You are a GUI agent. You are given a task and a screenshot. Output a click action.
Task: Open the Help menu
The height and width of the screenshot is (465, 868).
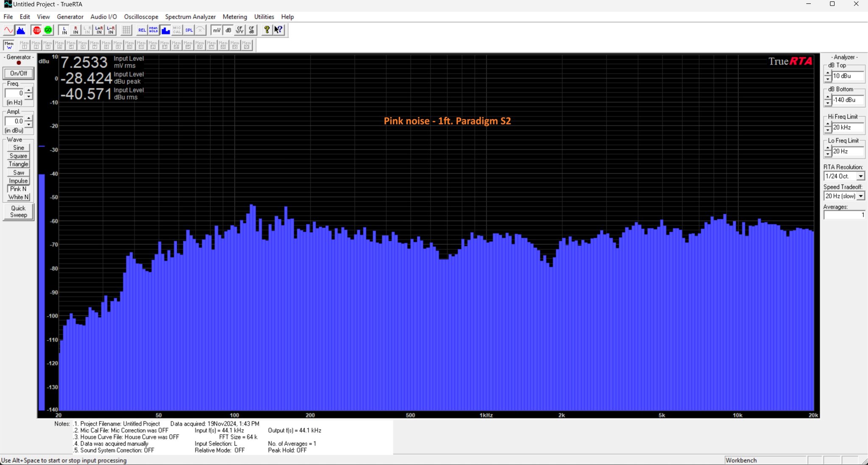point(287,17)
